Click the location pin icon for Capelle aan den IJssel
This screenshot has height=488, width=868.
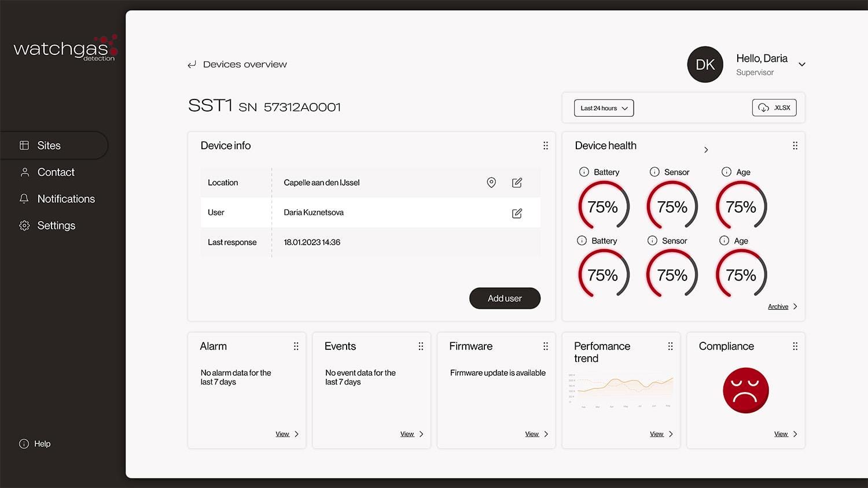coord(491,183)
